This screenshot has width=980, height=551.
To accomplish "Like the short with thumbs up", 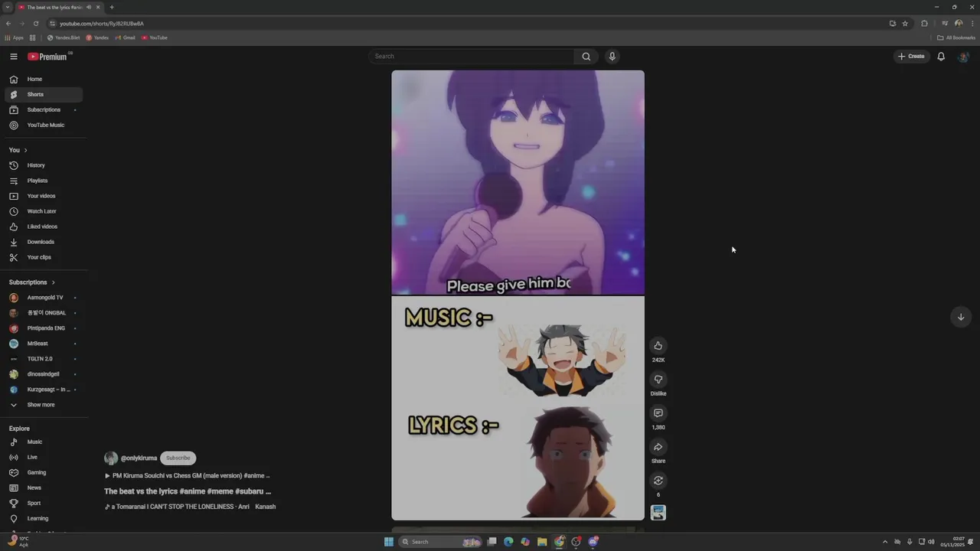I will (x=658, y=346).
